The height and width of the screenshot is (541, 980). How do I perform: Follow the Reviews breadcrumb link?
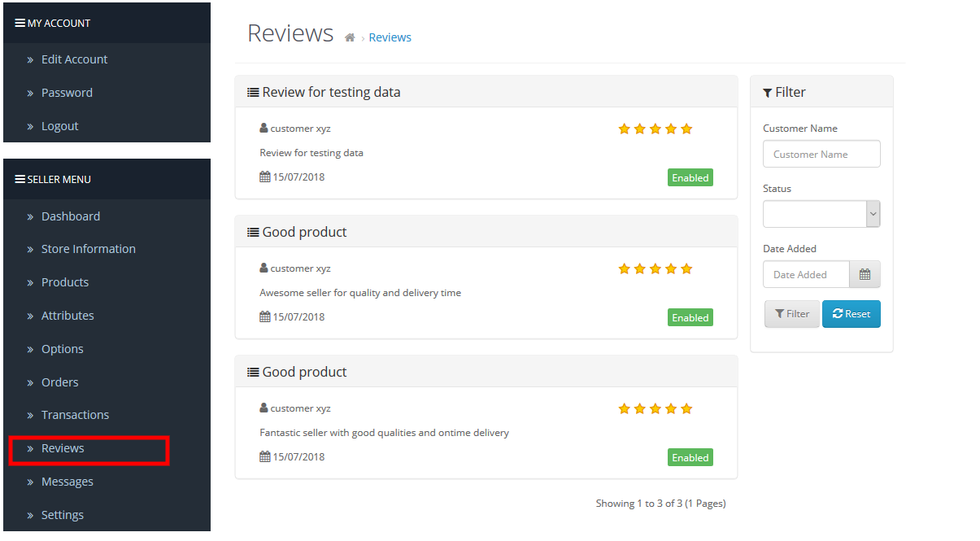pos(390,37)
